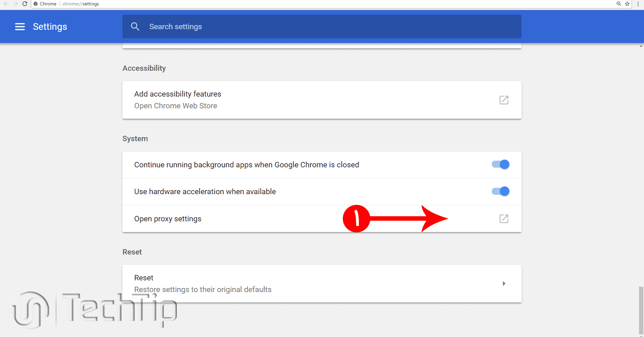
Task: Click the Settings title text
Action: click(x=50, y=27)
